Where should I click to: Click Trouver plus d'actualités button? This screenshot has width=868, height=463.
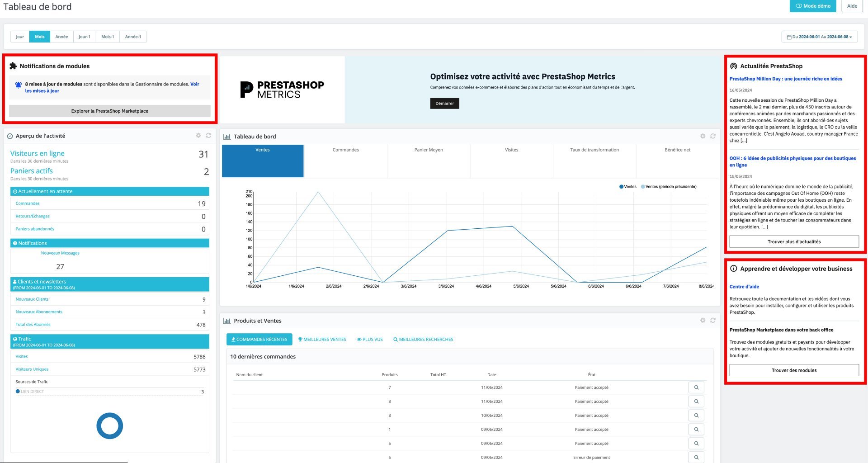pos(794,241)
